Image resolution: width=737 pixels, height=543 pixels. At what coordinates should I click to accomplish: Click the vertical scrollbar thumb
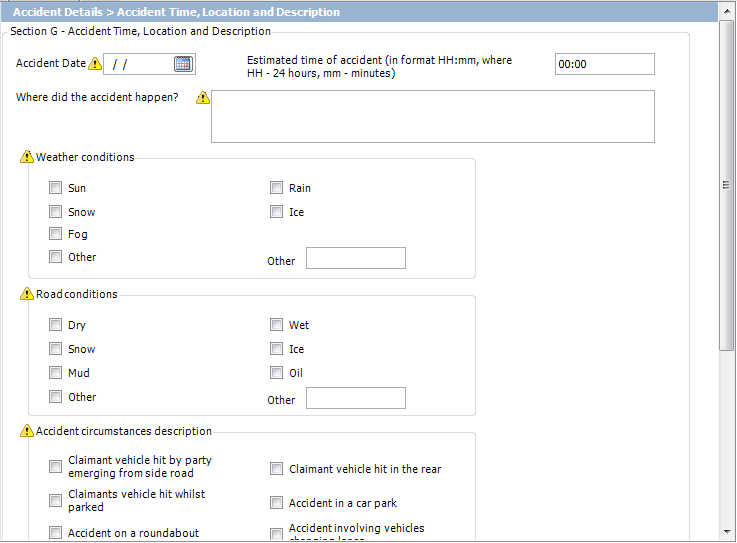coord(726,185)
